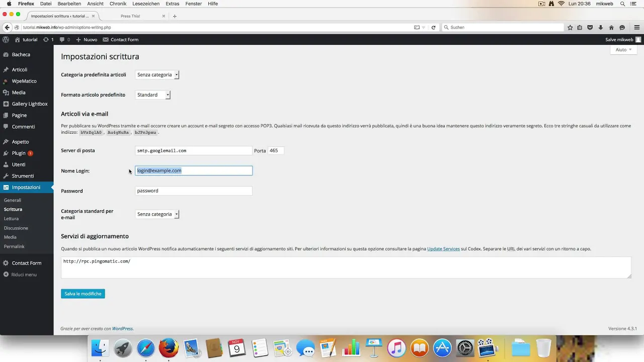Close the Press This! tab

click(164, 16)
